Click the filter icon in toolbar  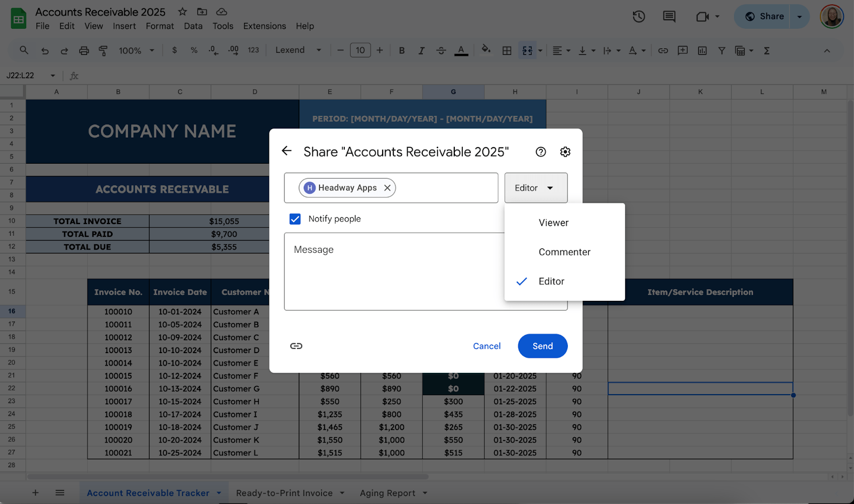[x=722, y=51]
